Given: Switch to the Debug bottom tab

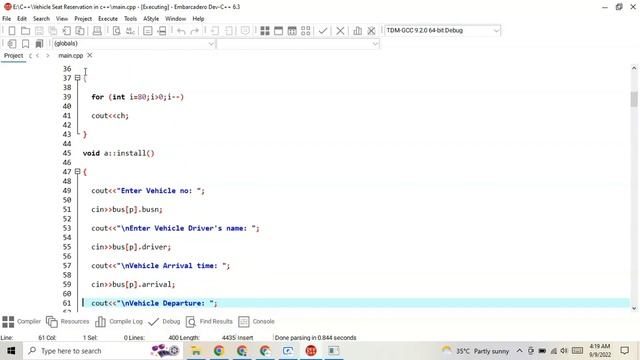Looking at the screenshot, I should tap(164, 322).
